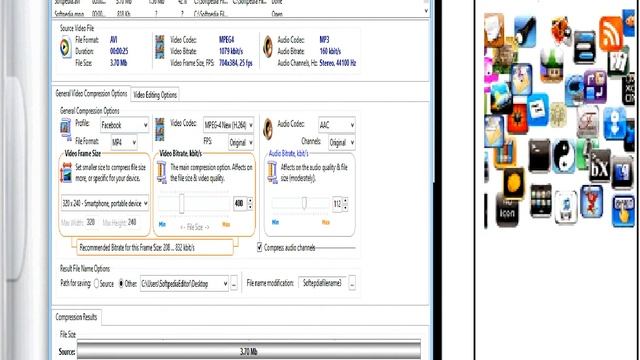The image size is (640, 360).
Task: Open the File Format dropdown showing MP4
Action: [124, 142]
